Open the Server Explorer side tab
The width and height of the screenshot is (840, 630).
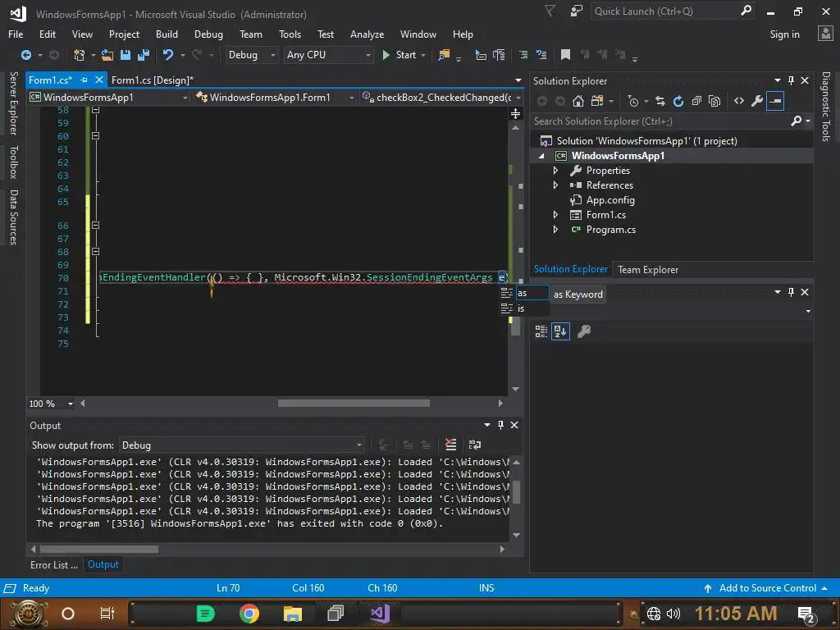(x=13, y=103)
